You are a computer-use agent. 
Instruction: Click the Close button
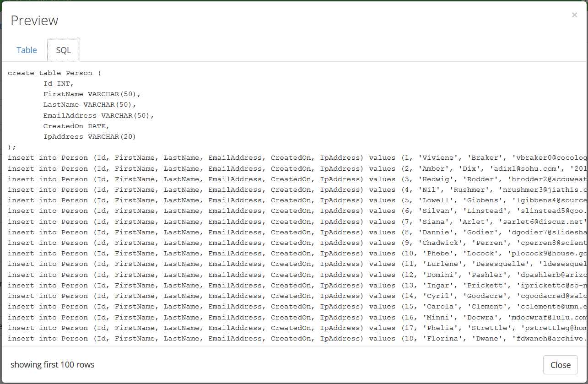(561, 365)
